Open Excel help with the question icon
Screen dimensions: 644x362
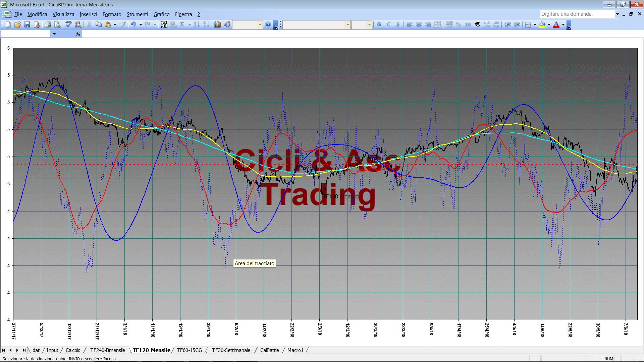click(x=268, y=24)
